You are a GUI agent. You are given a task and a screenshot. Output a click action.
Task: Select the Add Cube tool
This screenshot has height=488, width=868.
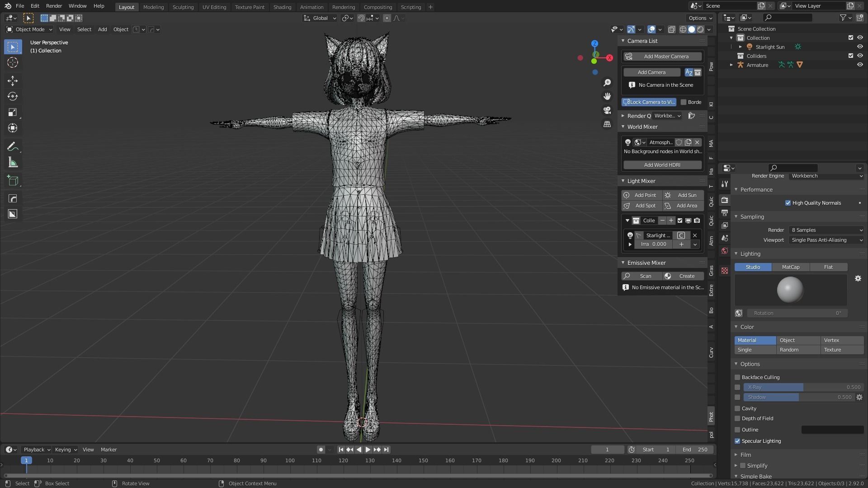[13, 181]
